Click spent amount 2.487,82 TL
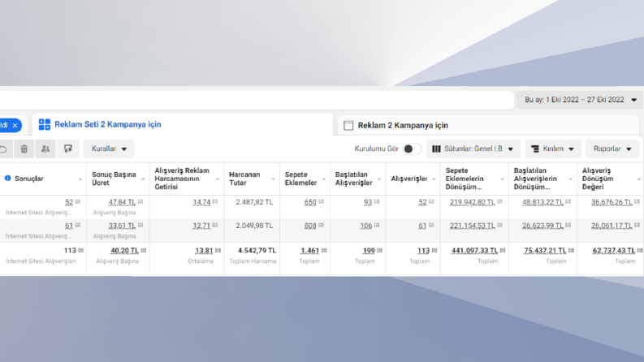 pyautogui.click(x=254, y=202)
